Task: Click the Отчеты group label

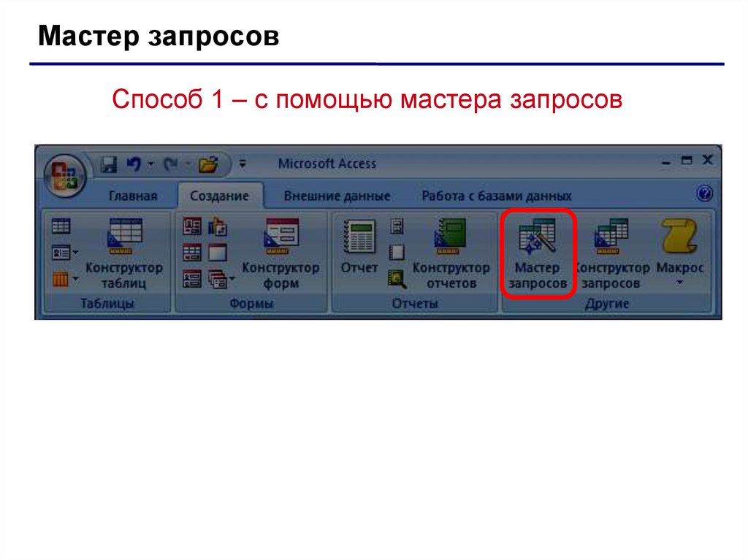Action: (x=415, y=304)
